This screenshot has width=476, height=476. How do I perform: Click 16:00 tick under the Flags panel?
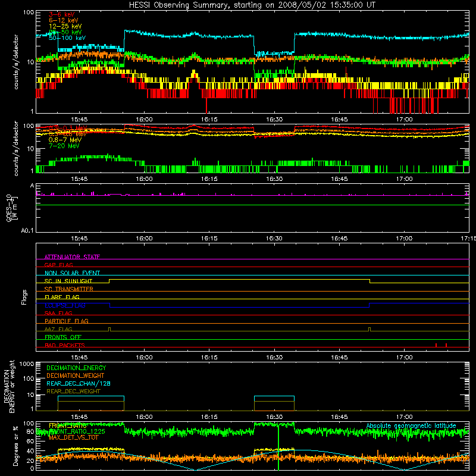[x=144, y=358]
